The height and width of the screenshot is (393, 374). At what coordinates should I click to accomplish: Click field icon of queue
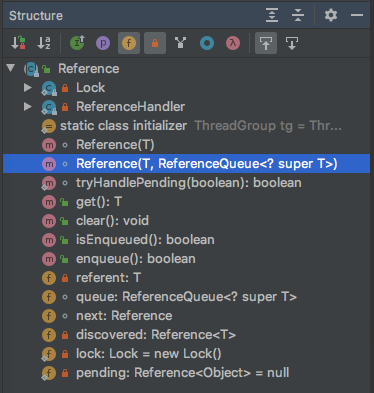(x=49, y=297)
